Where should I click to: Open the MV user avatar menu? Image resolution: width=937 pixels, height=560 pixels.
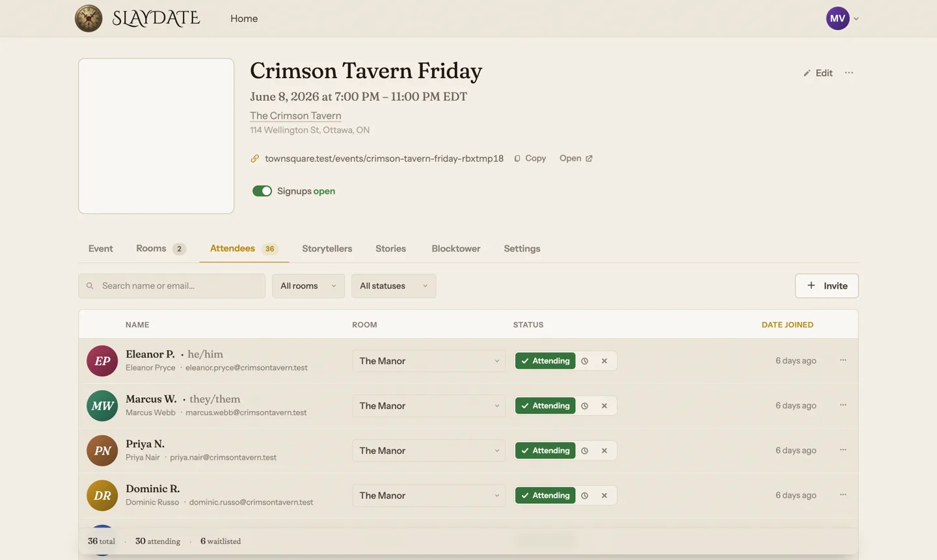837,18
